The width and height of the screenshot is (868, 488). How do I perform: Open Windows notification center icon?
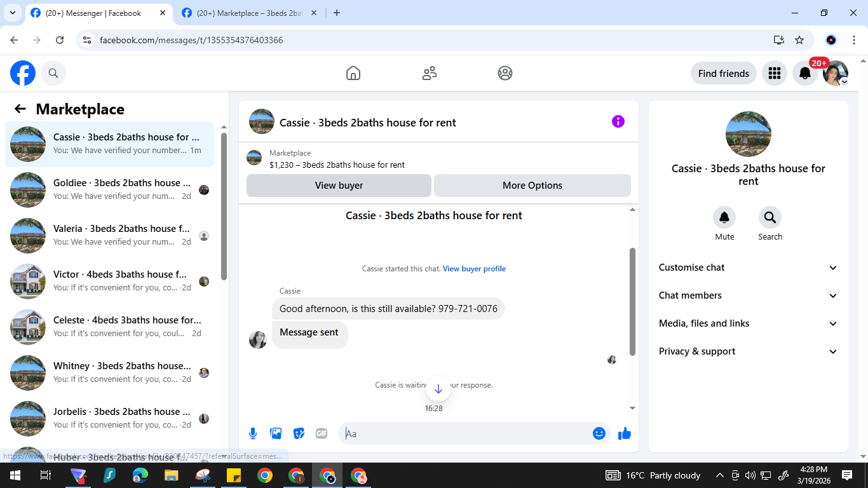click(x=847, y=475)
